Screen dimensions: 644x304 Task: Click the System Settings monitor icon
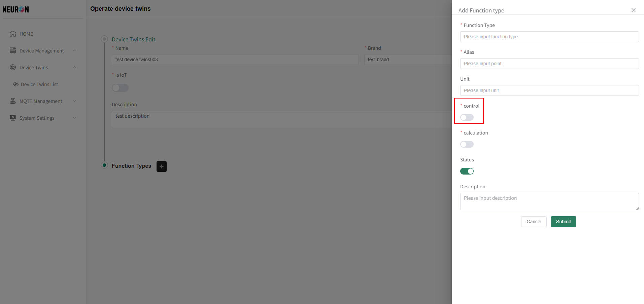[13, 118]
